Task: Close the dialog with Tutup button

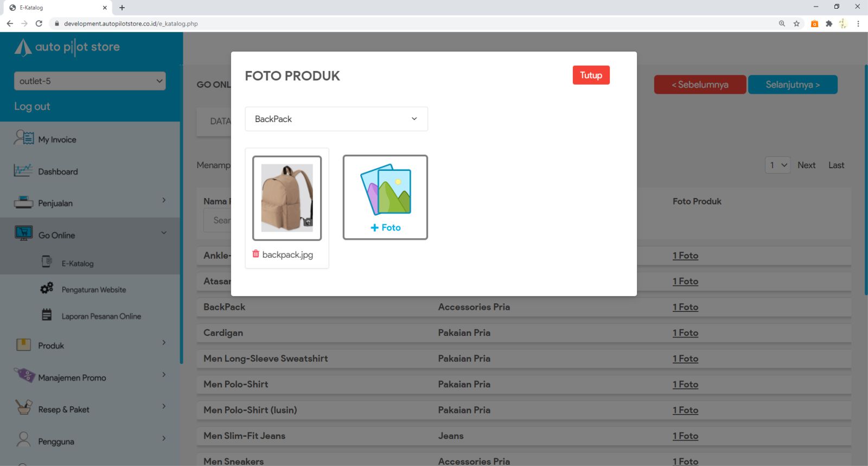Action: click(x=591, y=75)
